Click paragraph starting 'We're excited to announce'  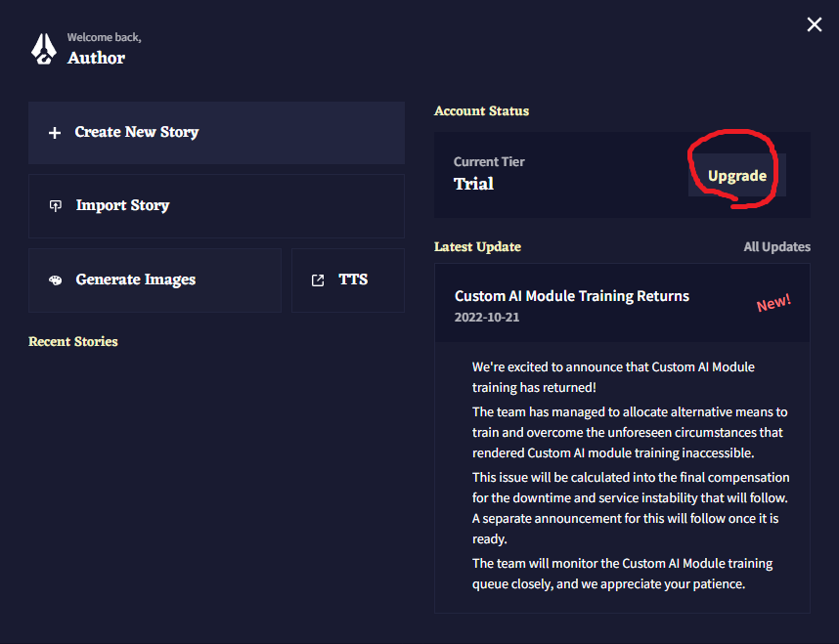(x=613, y=377)
